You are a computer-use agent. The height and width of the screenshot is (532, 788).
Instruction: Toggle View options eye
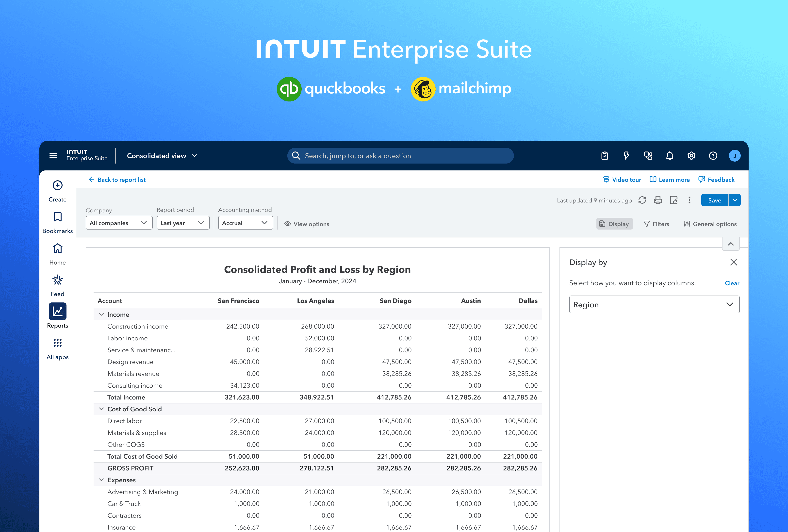point(307,224)
